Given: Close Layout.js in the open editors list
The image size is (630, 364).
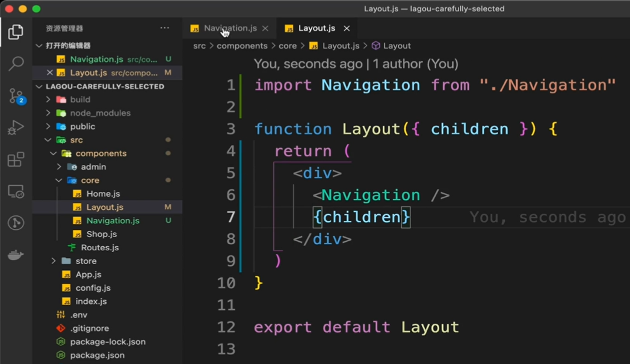Looking at the screenshot, I should pyautogui.click(x=49, y=73).
